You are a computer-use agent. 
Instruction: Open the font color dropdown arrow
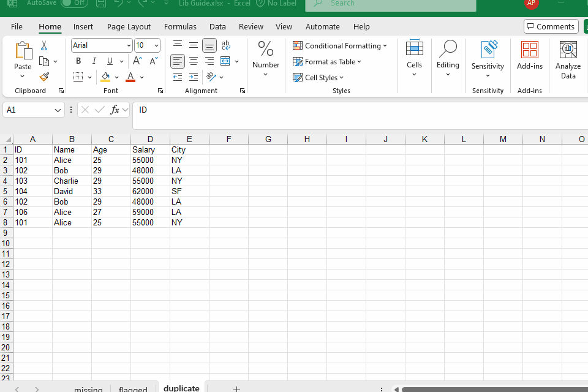(x=141, y=77)
